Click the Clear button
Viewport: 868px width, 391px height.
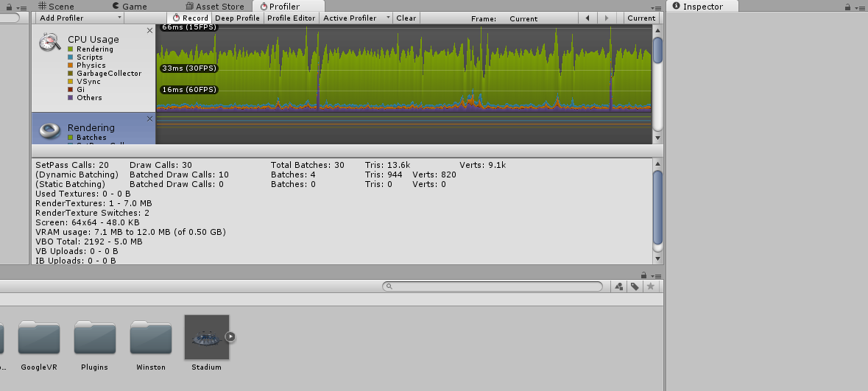[x=406, y=18]
